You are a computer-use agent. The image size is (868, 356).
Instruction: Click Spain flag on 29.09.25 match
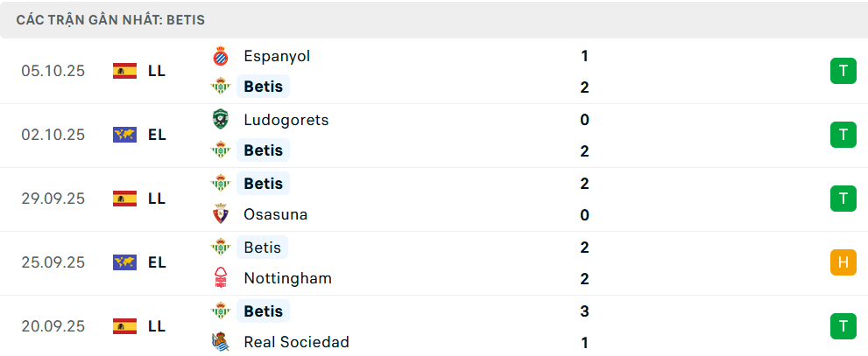coord(124,199)
